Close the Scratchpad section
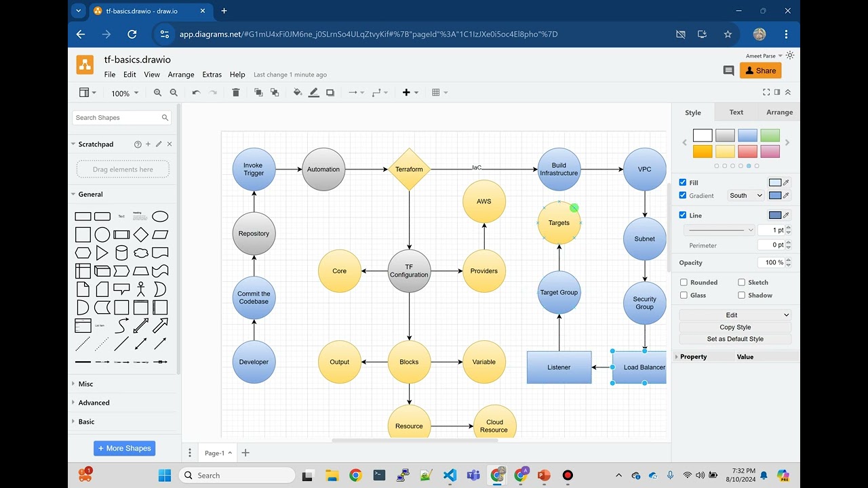 coord(170,144)
